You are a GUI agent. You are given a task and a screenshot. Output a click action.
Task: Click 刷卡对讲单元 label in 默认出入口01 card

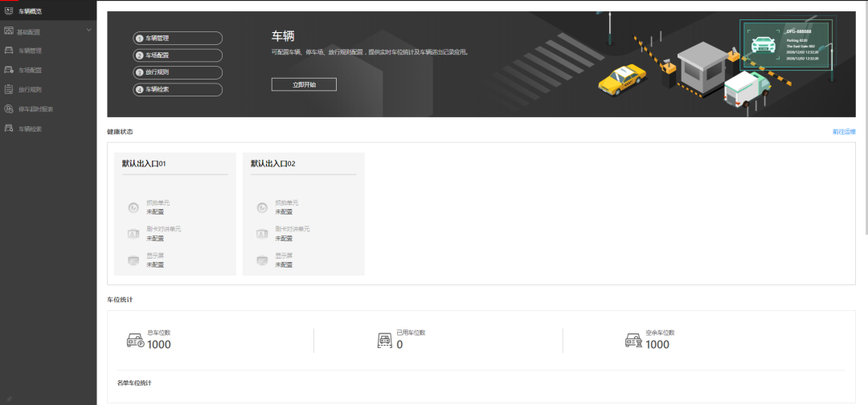(163, 229)
